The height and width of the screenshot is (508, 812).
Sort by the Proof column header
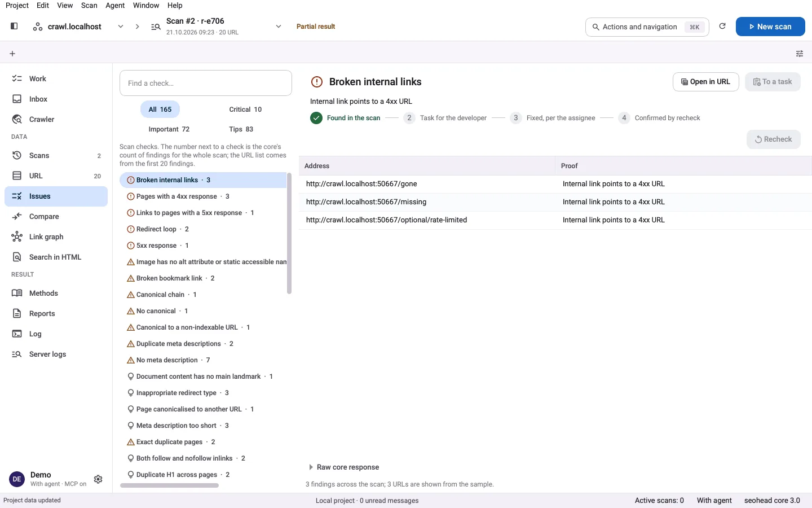(683, 166)
